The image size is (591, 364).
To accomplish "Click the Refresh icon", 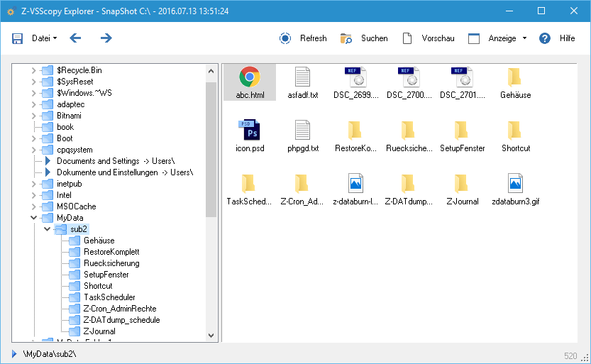I will click(285, 38).
